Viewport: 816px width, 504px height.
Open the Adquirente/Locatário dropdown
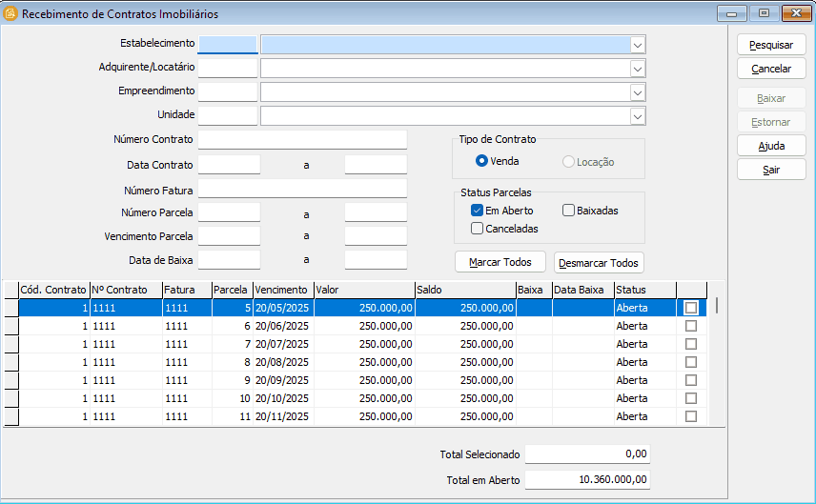(637, 69)
